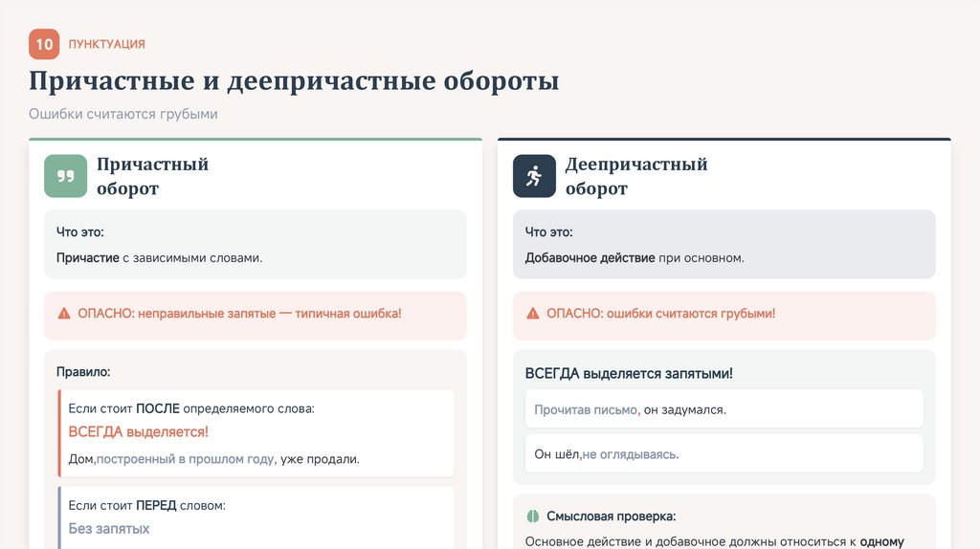The image size is (980, 549).
Task: Click the 'Правило:' label
Action: [x=83, y=372]
